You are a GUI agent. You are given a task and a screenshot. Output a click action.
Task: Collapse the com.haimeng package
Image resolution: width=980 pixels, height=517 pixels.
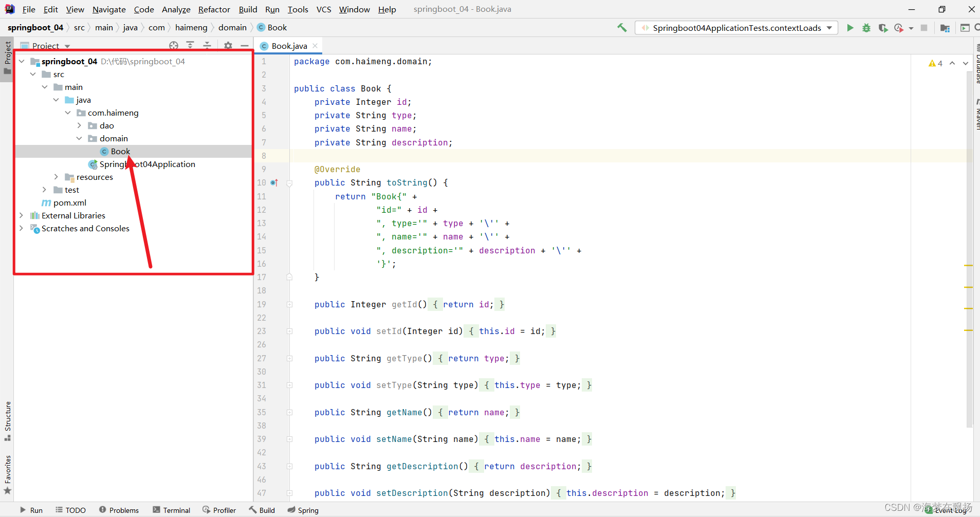[x=68, y=113]
